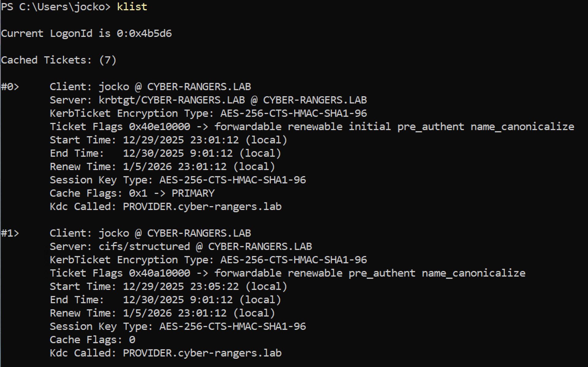Click the krbtgt/CYBER-RANGERS.LAB server name

171,100
